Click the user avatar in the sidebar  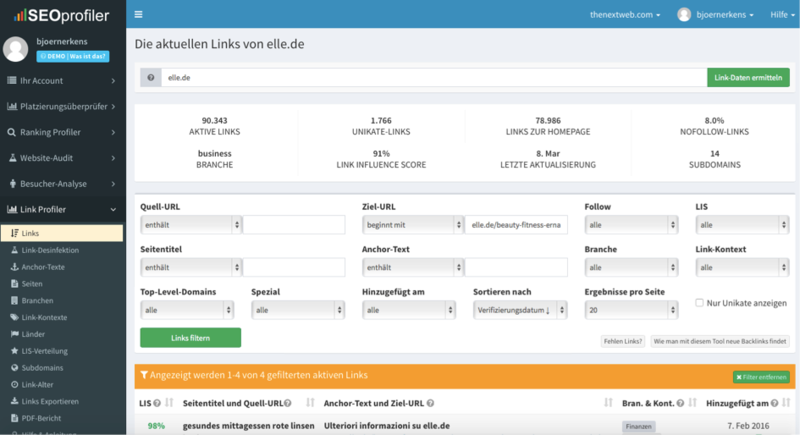[x=15, y=49]
